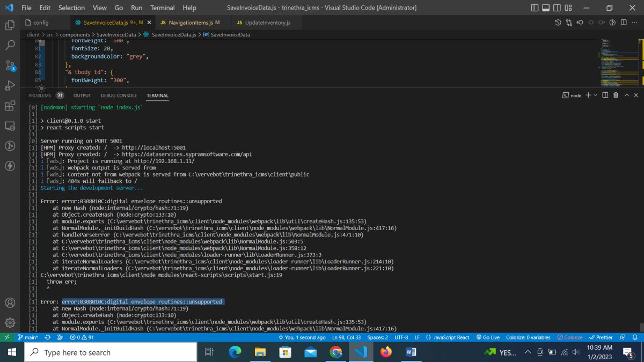Click 'src' in the breadcrumb path
The image size is (644, 362).
point(49,34)
